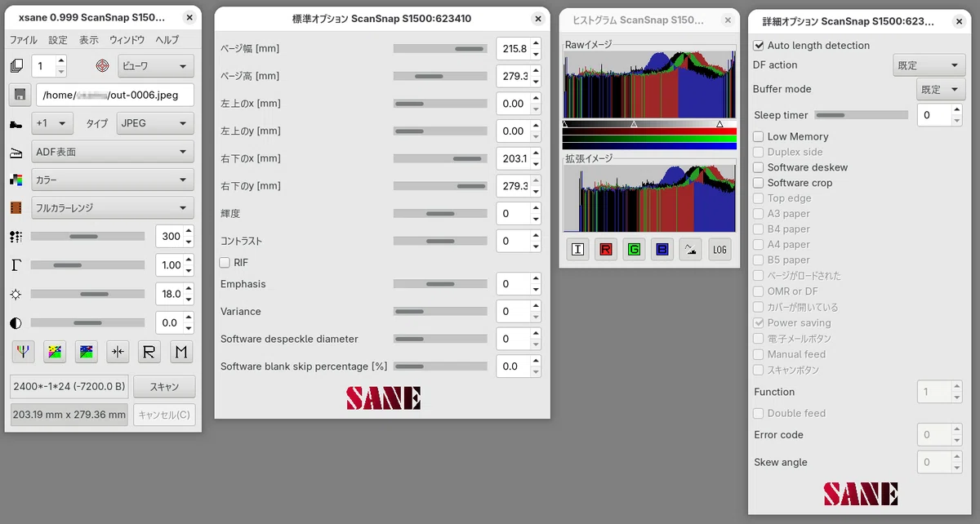The image size is (980, 524).
Task: Click the gray midpoint triangle on histogram gradient
Action: click(x=634, y=123)
